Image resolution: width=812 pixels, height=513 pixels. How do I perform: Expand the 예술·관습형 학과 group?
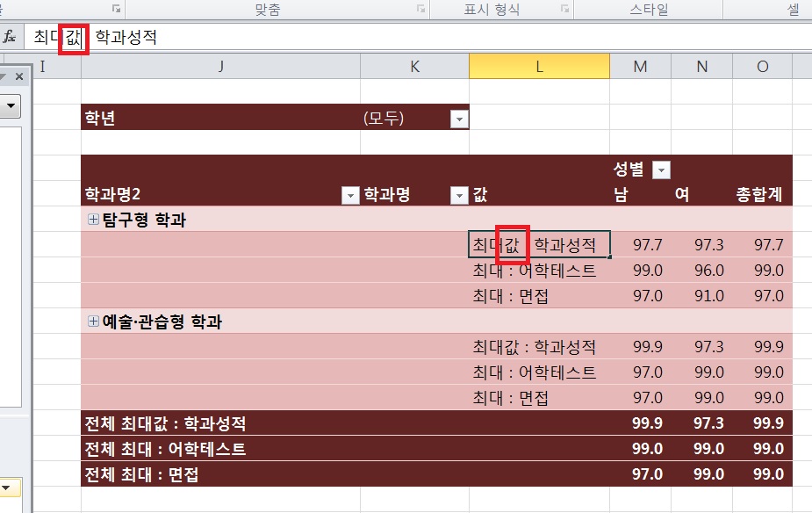pyautogui.click(x=93, y=322)
